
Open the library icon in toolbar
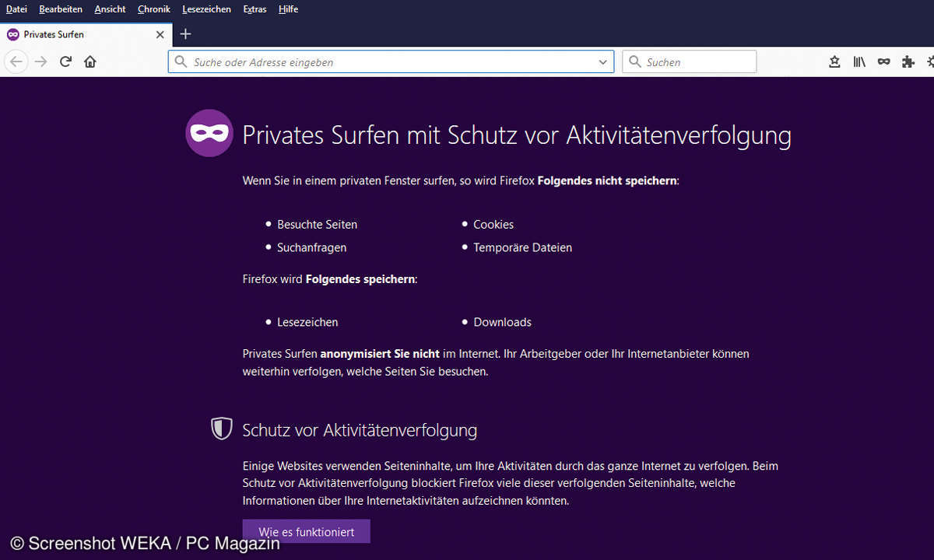pyautogui.click(x=859, y=61)
